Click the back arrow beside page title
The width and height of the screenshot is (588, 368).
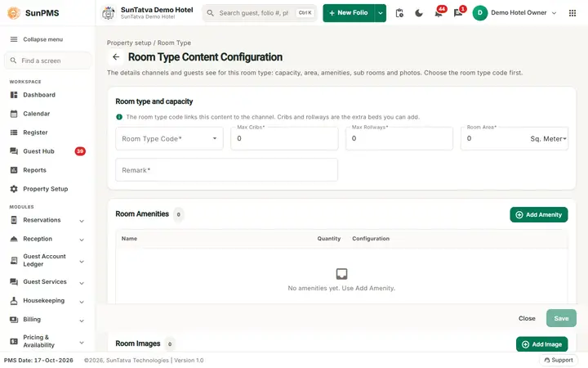point(116,57)
